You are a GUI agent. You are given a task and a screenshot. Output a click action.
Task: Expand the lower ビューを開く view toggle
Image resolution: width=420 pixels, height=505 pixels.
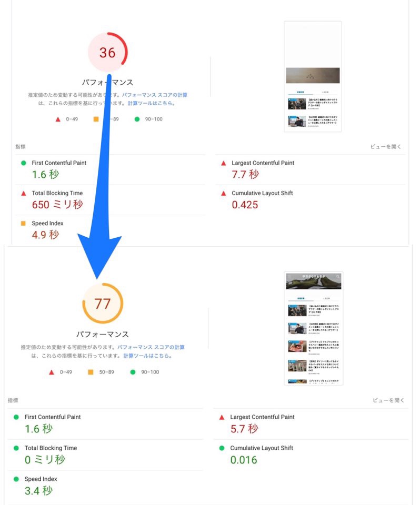tap(388, 400)
